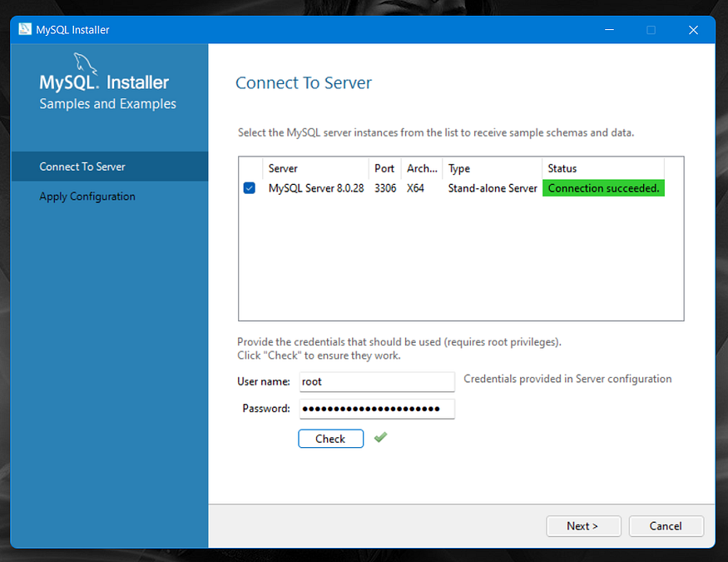Click the Port column header
The width and height of the screenshot is (728, 562).
(x=385, y=168)
